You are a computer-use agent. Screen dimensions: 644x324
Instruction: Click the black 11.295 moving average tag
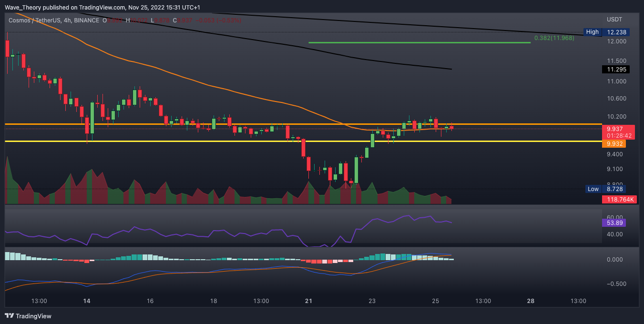pyautogui.click(x=616, y=70)
